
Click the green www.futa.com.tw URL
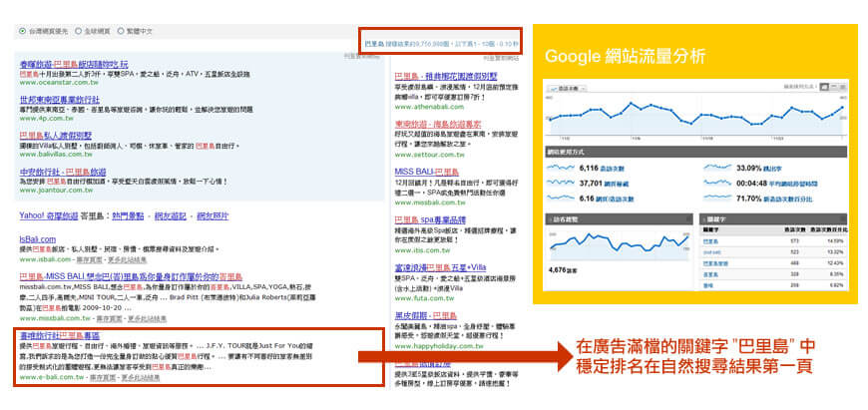point(424,298)
